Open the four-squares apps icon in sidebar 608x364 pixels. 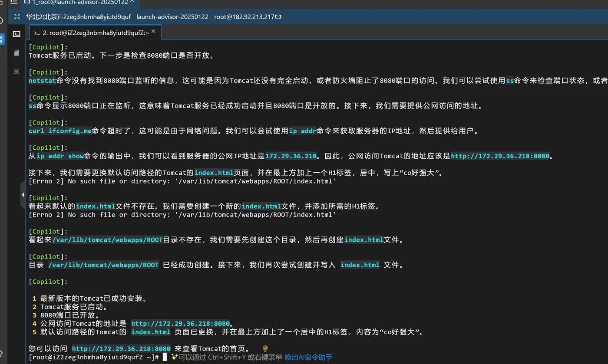pyautogui.click(x=17, y=71)
